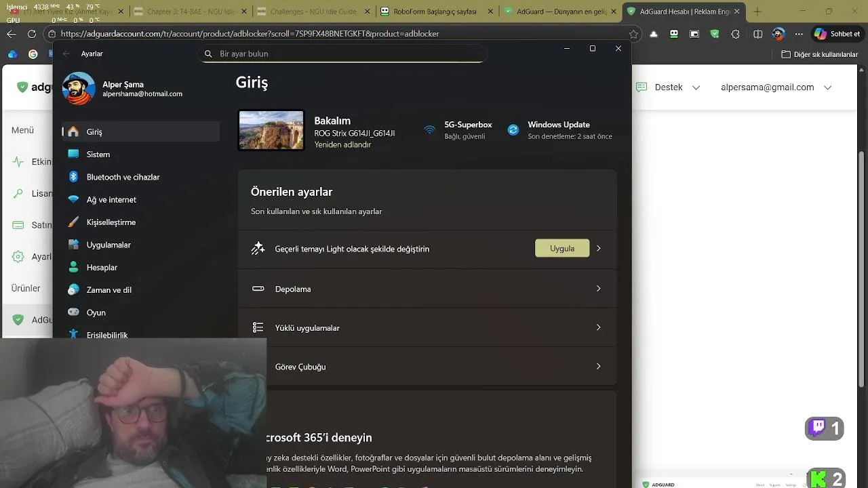Click the desktop wallpaper thumbnail
Viewport: 868px width, 488px height.
[x=271, y=129]
